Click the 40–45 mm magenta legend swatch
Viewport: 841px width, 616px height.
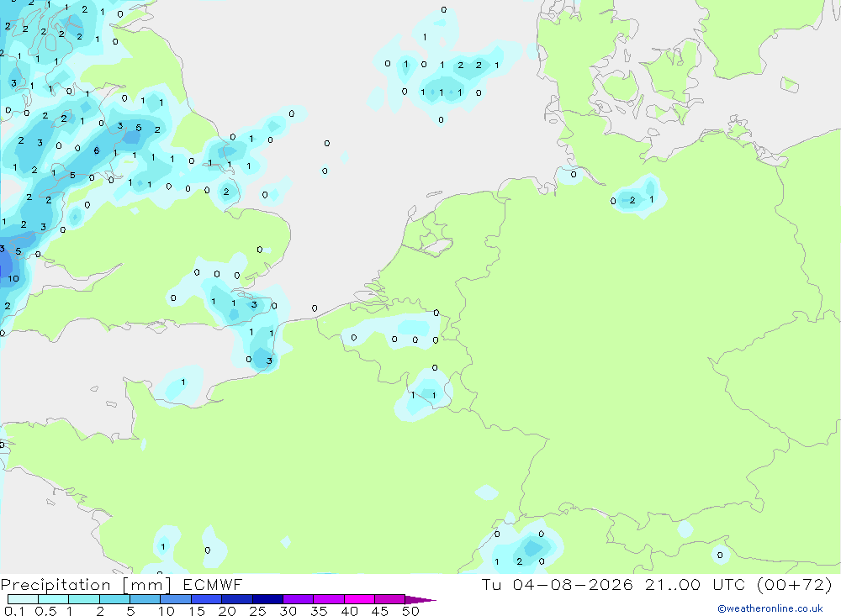[359, 599]
